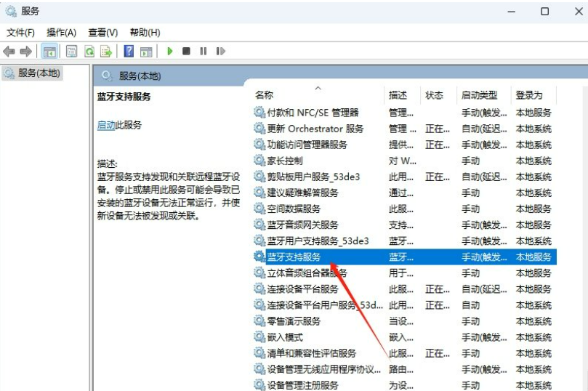The width and height of the screenshot is (588, 391).
Task: Click the Forward arrow toolbar icon
Action: (x=26, y=51)
